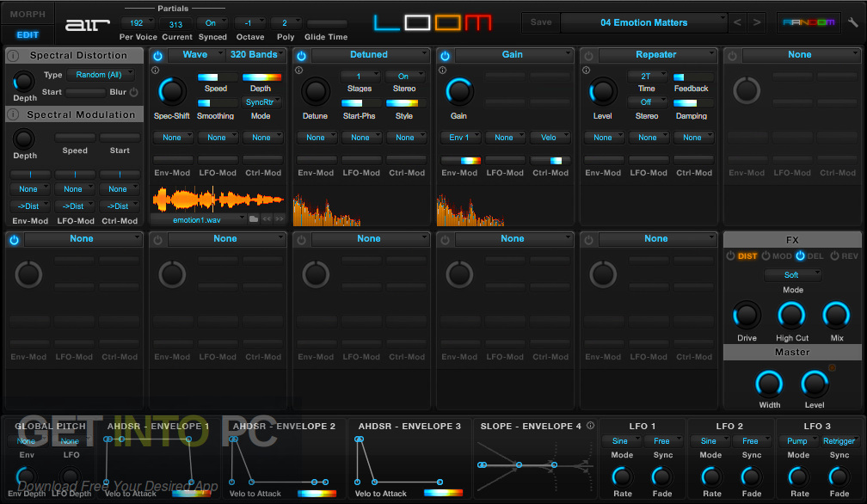Viewport: 867px width, 504px height.
Task: Toggle power for the Detuned module
Action: coord(301,56)
